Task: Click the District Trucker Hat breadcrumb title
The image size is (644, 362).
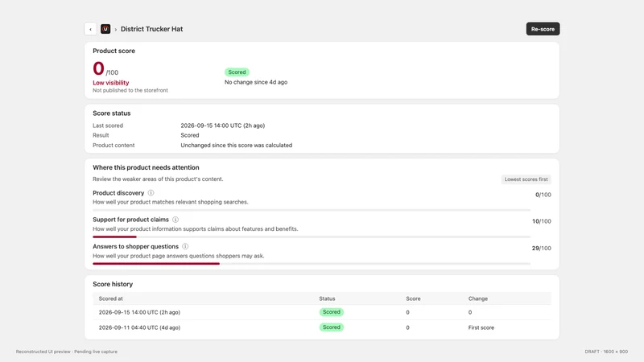Action: coord(151,29)
